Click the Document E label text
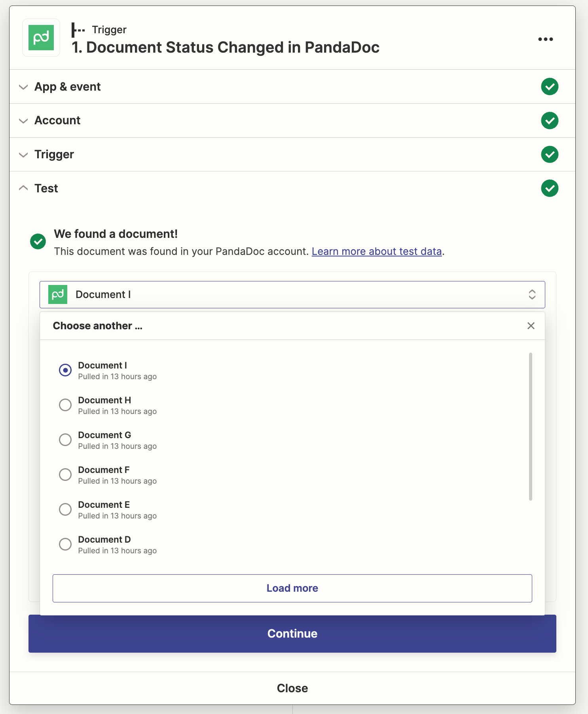Viewport: 588px width, 714px height. coord(104,505)
